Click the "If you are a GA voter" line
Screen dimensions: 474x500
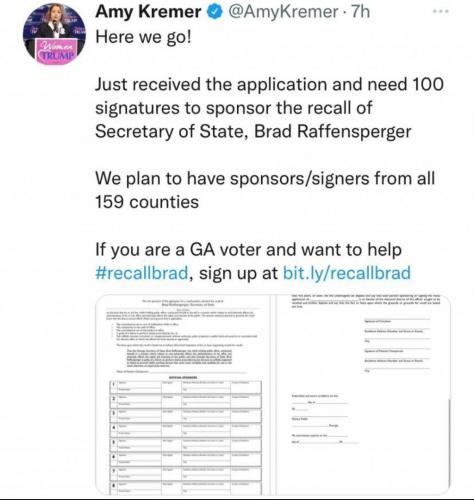[248, 250]
